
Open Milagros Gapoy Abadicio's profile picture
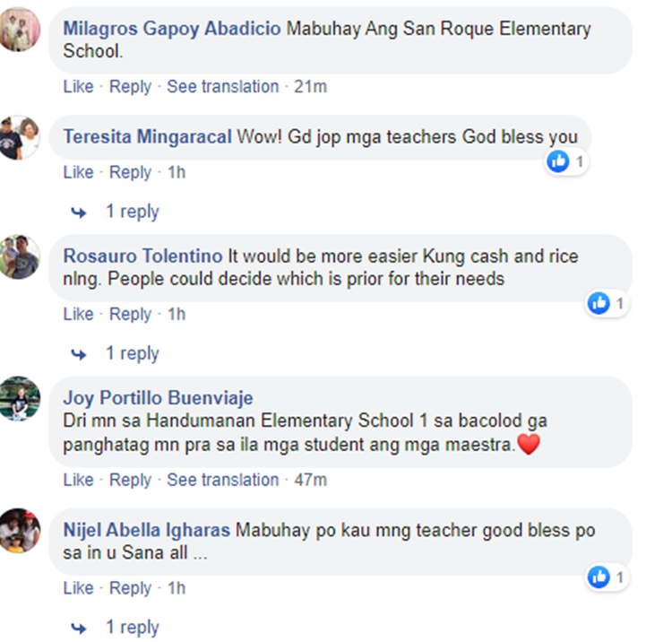point(19,30)
